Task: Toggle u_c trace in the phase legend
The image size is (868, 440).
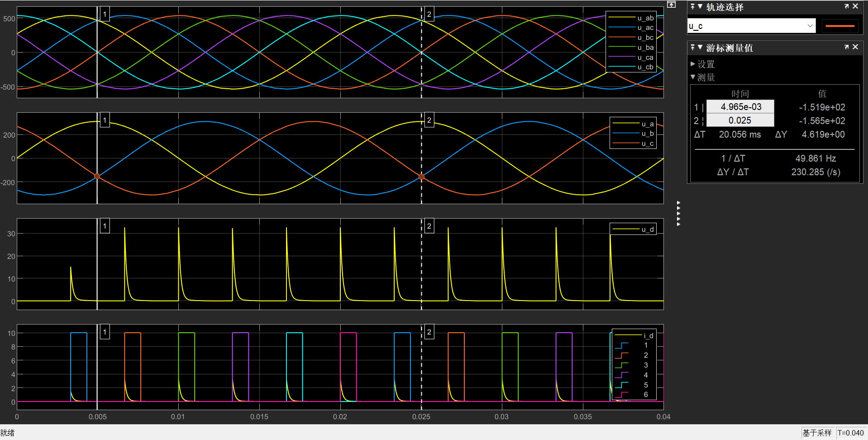Action: [633, 143]
